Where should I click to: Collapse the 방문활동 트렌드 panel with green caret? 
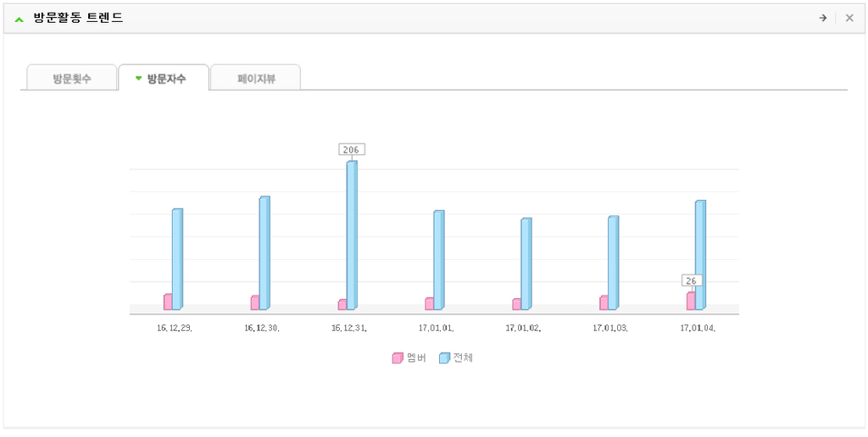click(x=19, y=19)
